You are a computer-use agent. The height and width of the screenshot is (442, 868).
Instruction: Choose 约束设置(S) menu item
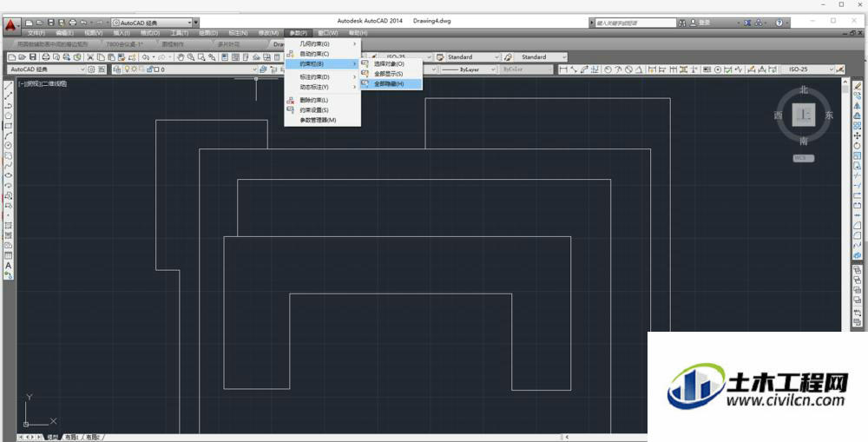(323, 110)
